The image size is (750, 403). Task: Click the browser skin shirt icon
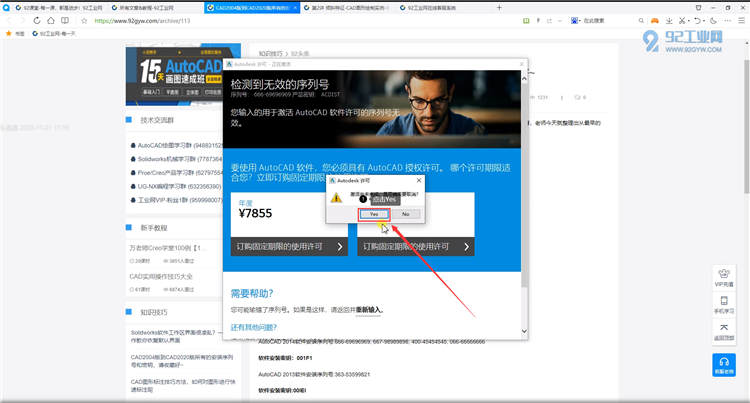click(x=698, y=8)
